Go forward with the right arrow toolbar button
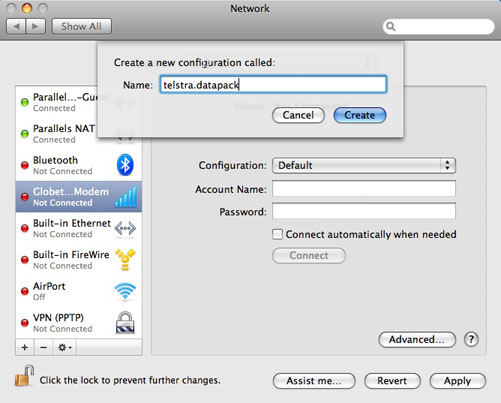 (x=35, y=26)
